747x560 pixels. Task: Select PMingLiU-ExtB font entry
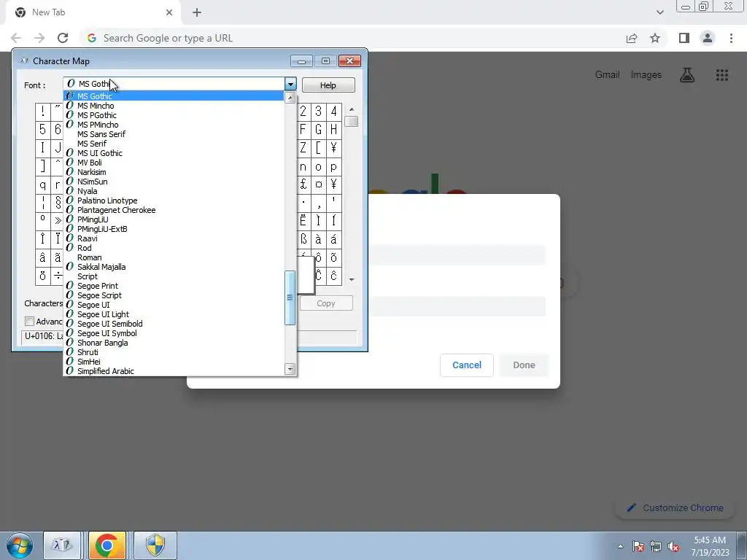point(174,229)
